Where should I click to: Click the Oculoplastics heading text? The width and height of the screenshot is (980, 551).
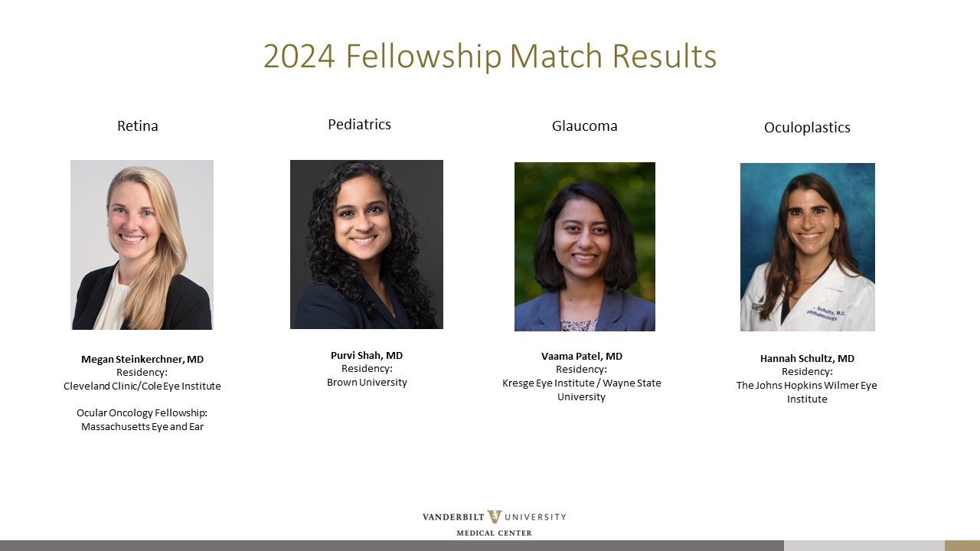807,128
